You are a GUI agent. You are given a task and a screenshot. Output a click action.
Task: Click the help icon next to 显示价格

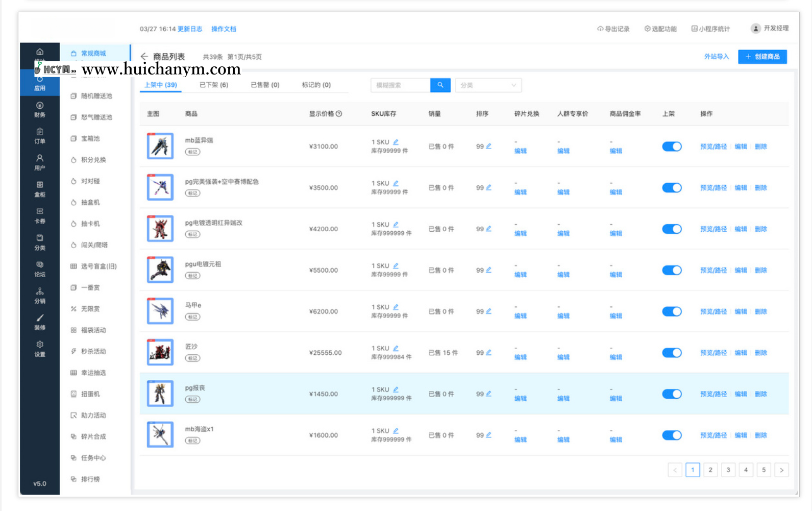[x=339, y=114]
